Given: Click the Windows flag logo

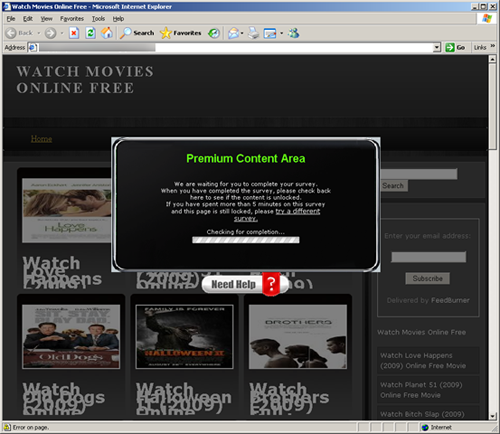Looking at the screenshot, I should (487, 18).
